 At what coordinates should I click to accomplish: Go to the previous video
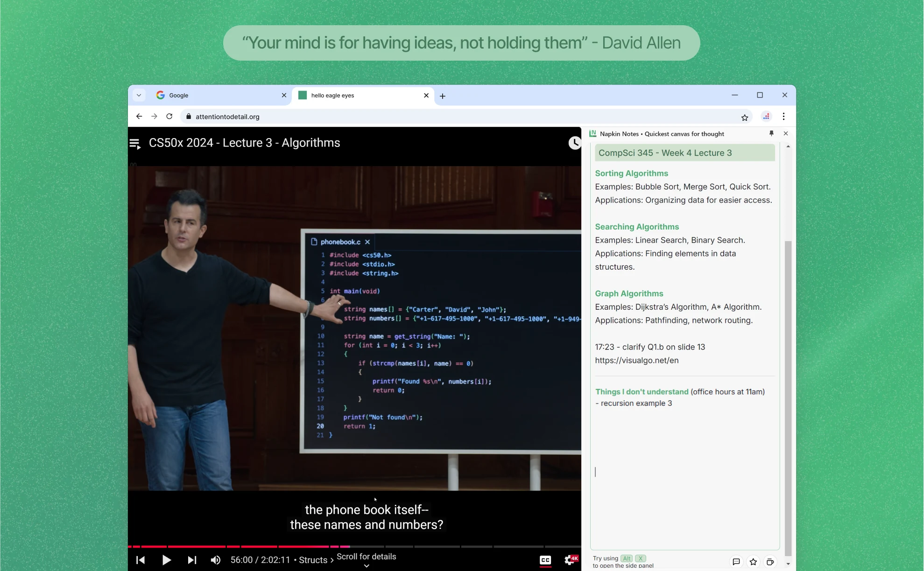click(x=141, y=560)
